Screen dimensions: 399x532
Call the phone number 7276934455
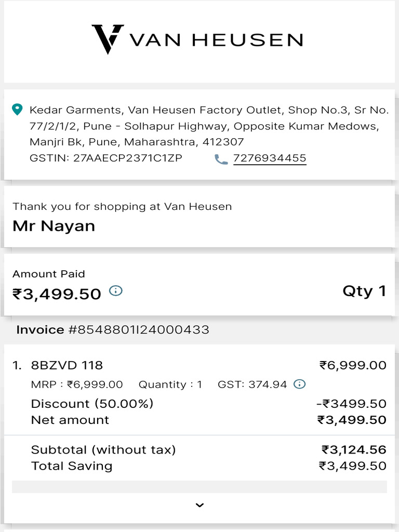pyautogui.click(x=270, y=158)
